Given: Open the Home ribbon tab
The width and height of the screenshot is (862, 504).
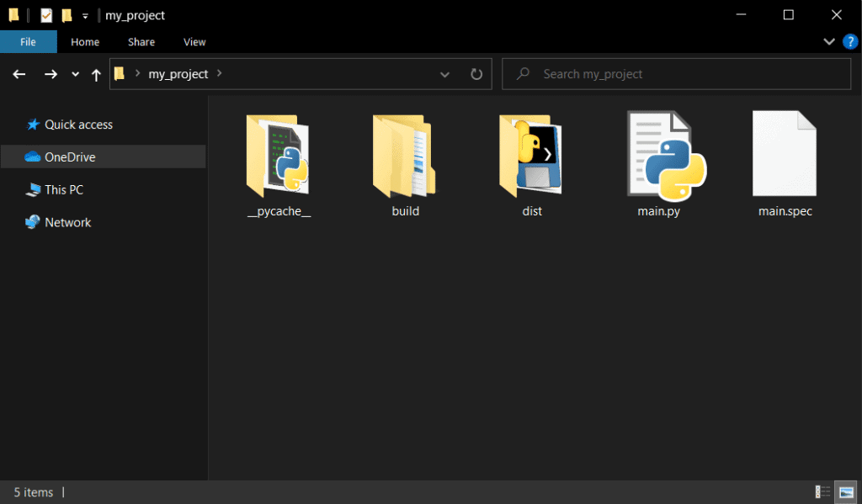Looking at the screenshot, I should tap(85, 41).
